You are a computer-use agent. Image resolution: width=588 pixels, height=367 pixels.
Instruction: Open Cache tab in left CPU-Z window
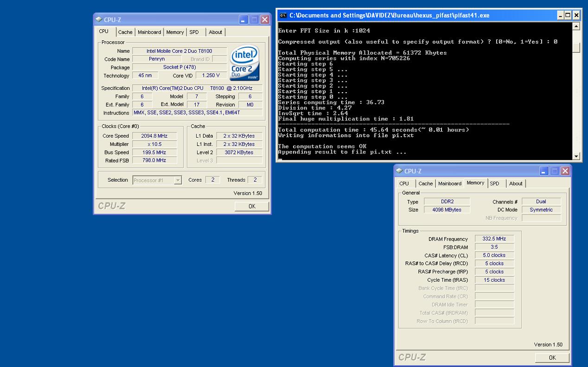tap(125, 32)
